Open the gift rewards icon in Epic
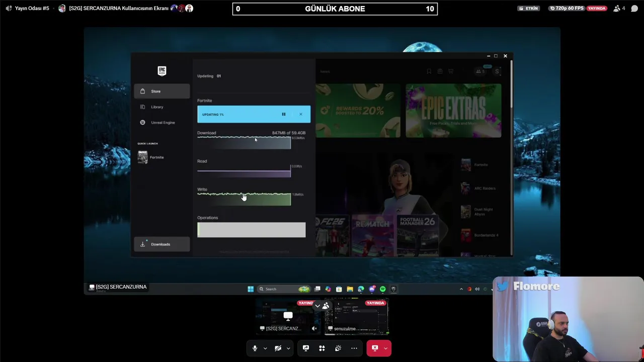644x362 pixels. pyautogui.click(x=440, y=71)
